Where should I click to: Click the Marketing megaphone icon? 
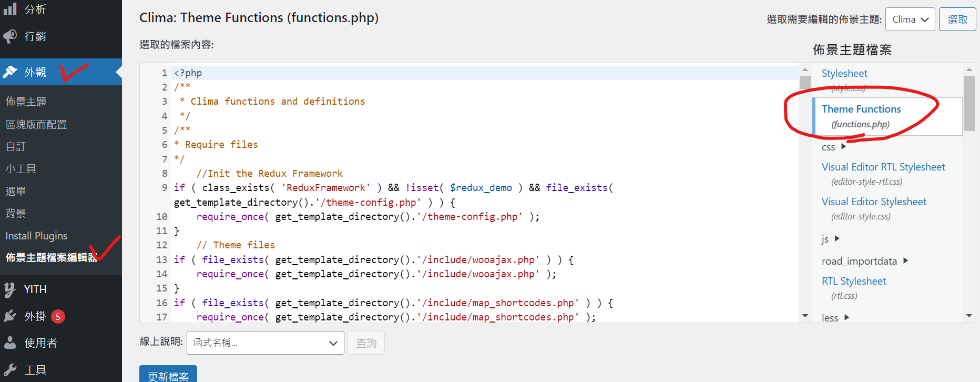pyautogui.click(x=10, y=36)
